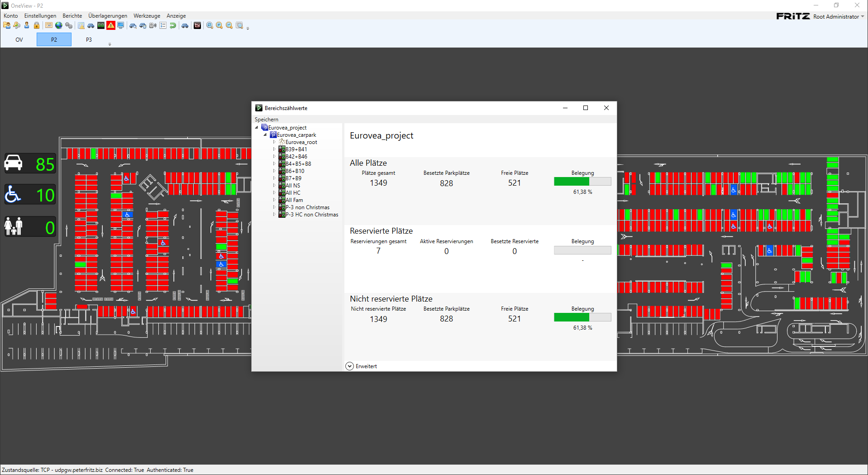Expand the Eurovea_root tree node
868x475 pixels.
tap(274, 142)
